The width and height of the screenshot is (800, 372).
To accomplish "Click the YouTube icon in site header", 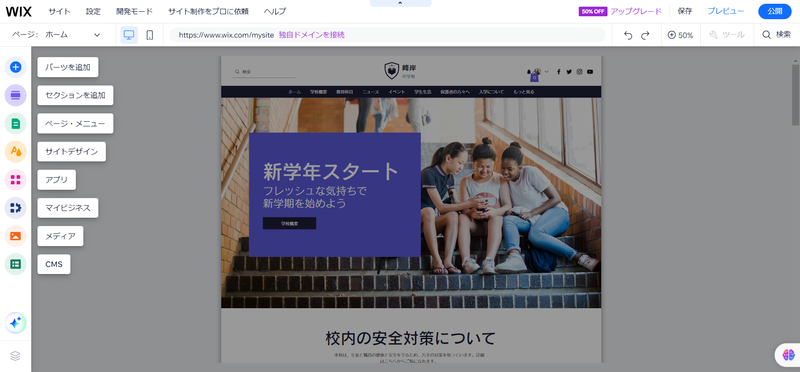I will (x=590, y=72).
